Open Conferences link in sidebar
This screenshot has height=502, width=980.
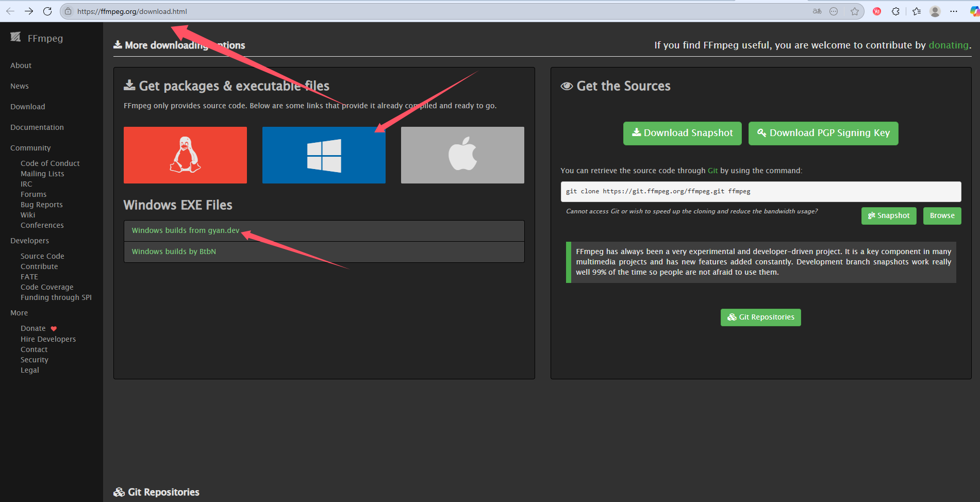42,225
